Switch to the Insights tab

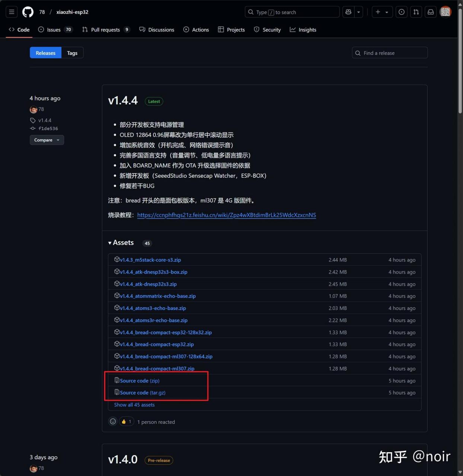[x=303, y=30]
